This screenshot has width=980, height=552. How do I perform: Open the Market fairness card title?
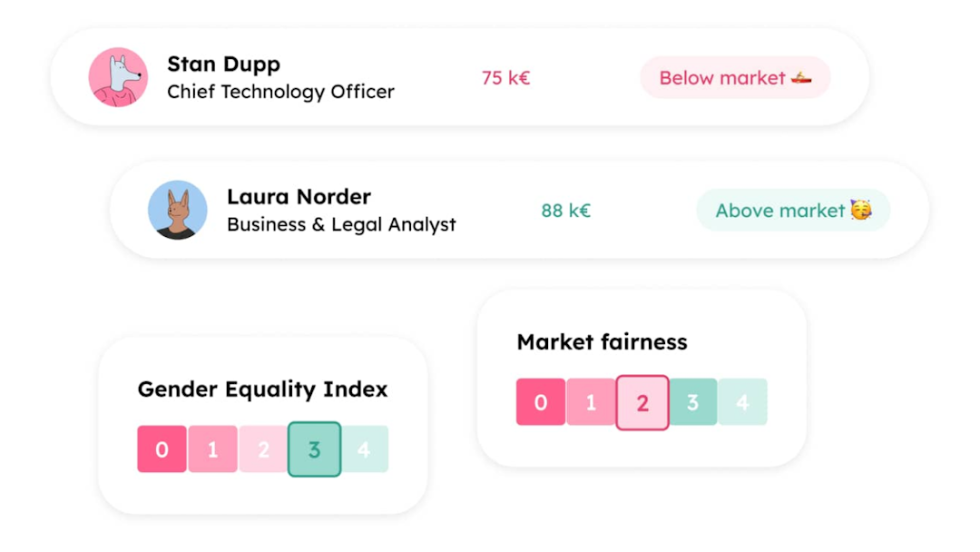coord(603,342)
